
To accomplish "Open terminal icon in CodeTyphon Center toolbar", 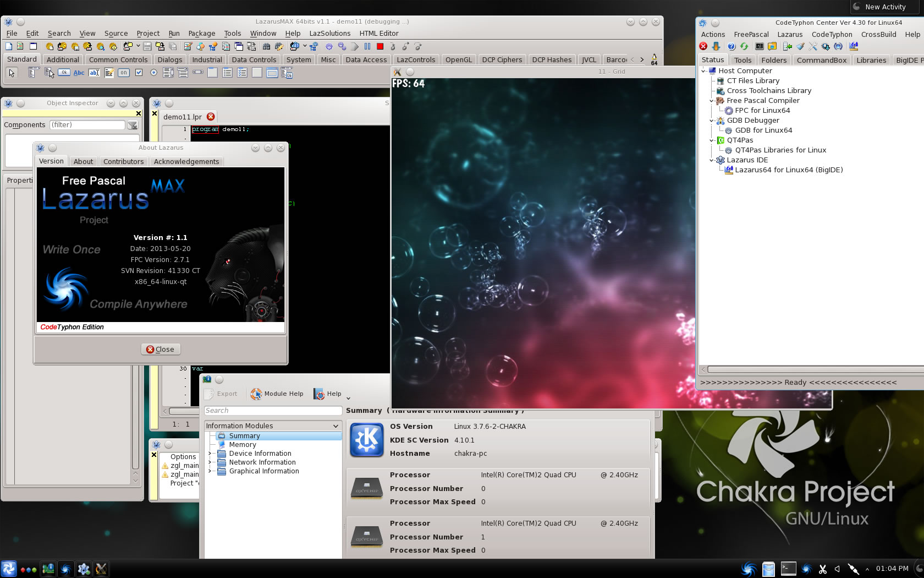I will point(760,46).
